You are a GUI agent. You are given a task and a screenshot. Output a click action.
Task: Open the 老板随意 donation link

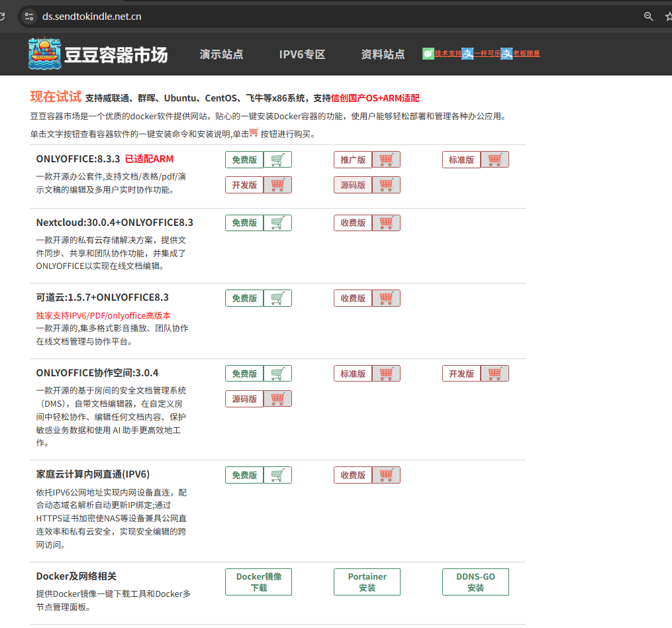pos(526,54)
